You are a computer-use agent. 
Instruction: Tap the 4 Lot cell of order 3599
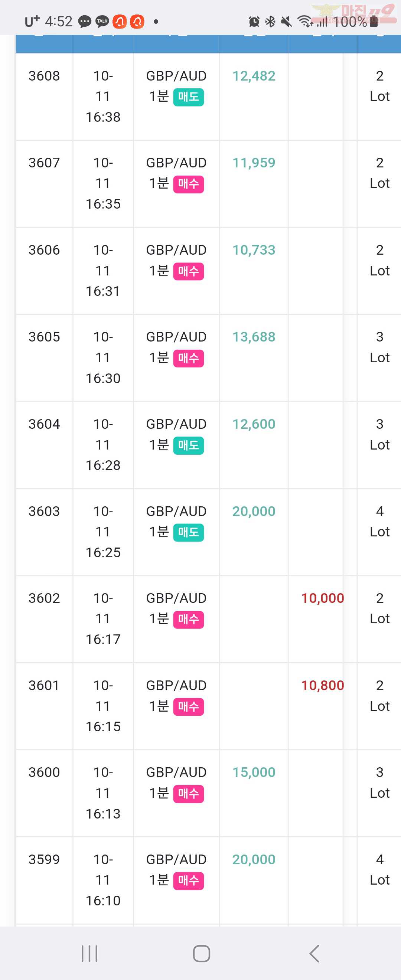click(x=379, y=870)
